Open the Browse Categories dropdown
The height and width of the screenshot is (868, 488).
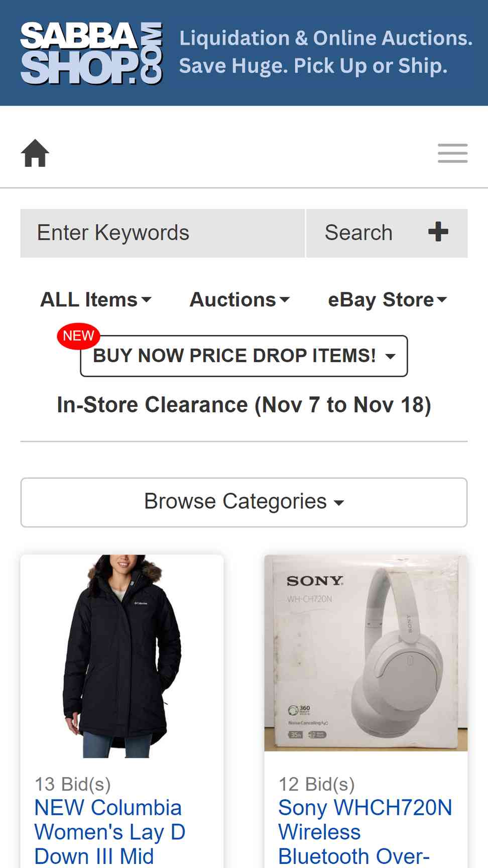244,502
